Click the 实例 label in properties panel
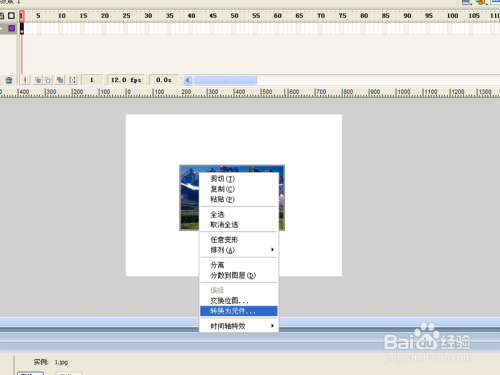The height and width of the screenshot is (375, 500). (x=41, y=362)
